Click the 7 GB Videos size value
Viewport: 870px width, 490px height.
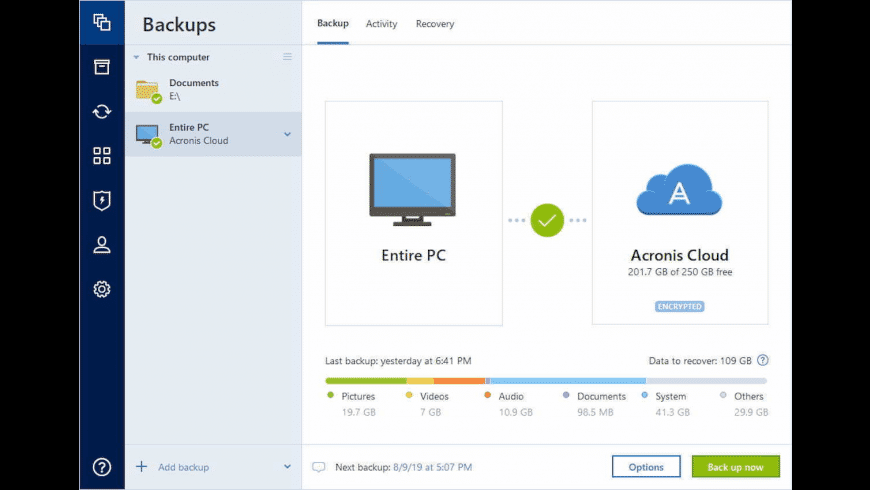coord(431,412)
